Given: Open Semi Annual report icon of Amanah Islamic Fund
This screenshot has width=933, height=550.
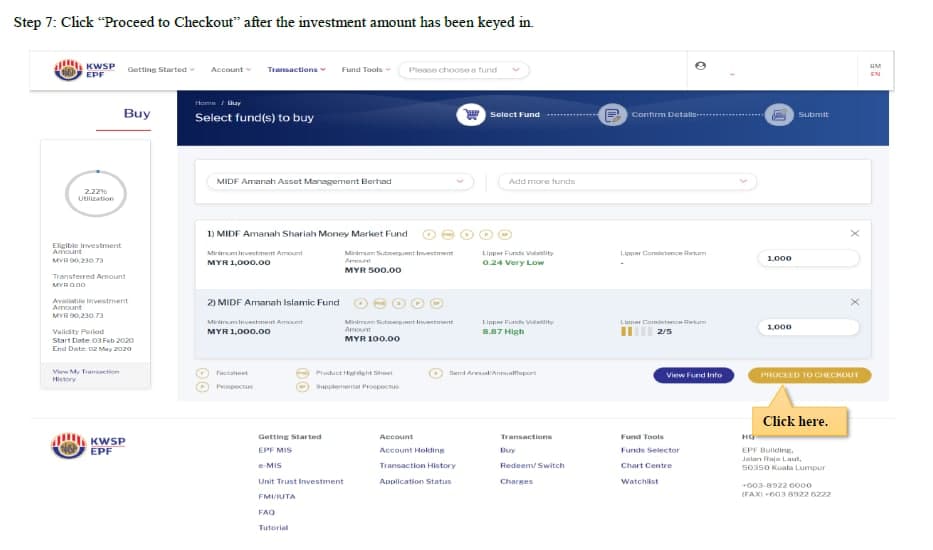Looking at the screenshot, I should coord(399,304).
